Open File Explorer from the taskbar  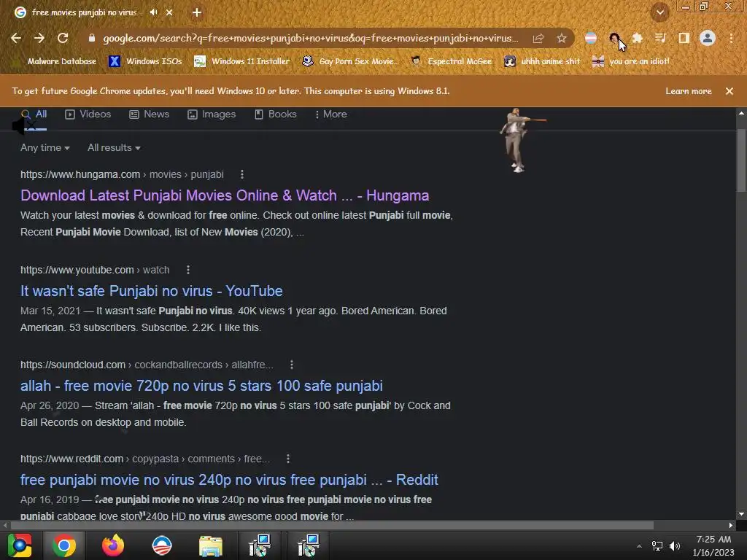[211, 545]
